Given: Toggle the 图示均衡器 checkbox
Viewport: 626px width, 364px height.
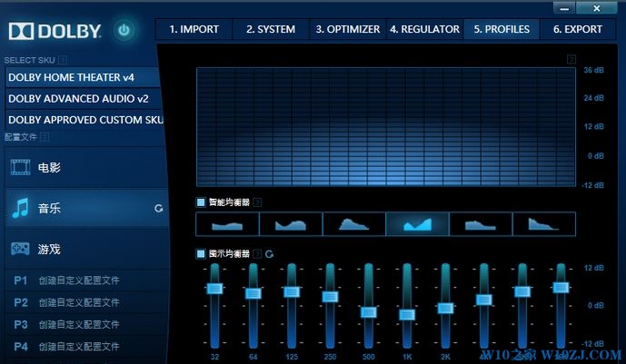Looking at the screenshot, I should coord(201,253).
